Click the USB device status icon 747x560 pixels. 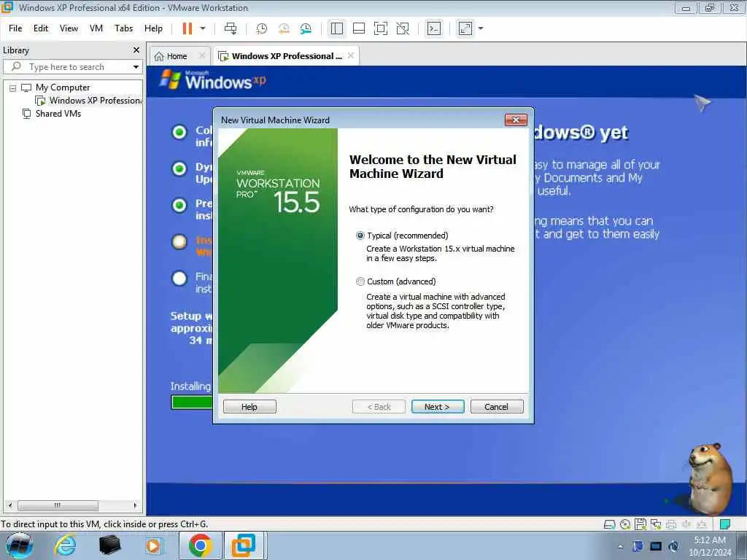pyautogui.click(x=701, y=524)
